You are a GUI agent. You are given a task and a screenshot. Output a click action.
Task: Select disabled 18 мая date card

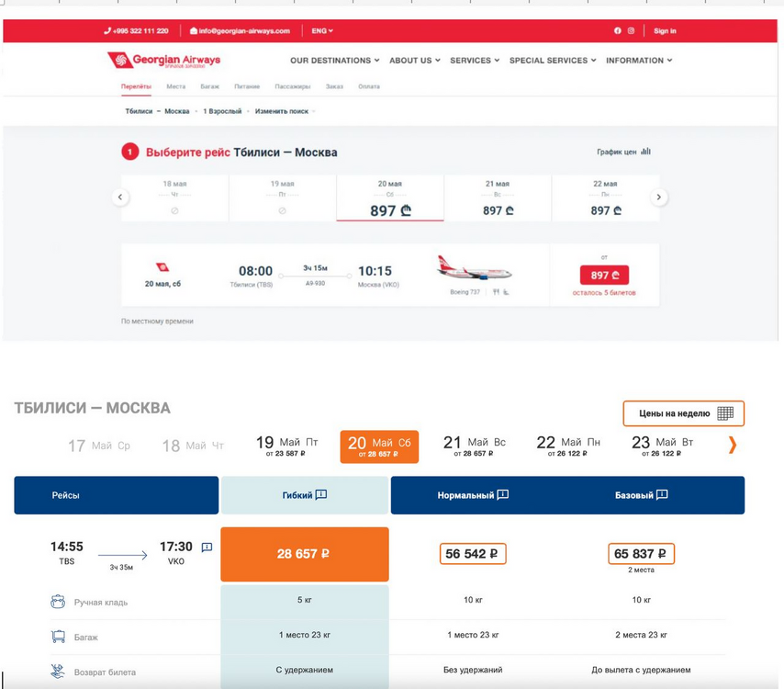coord(174,198)
